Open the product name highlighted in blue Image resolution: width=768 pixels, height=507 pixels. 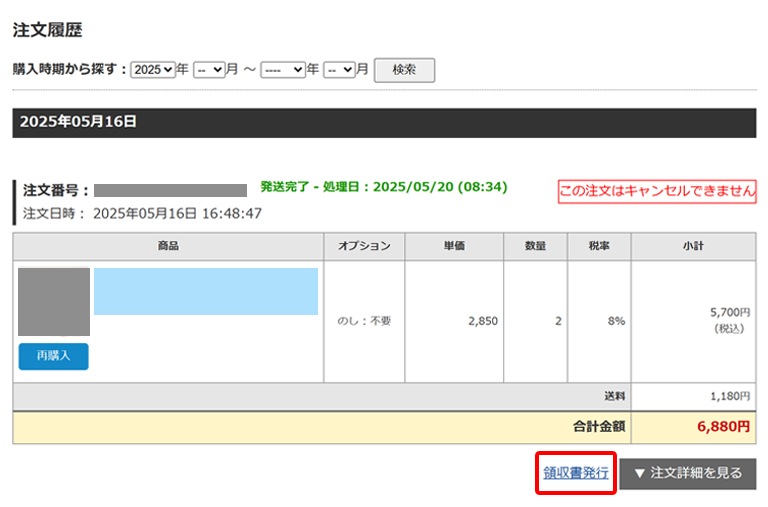206,291
